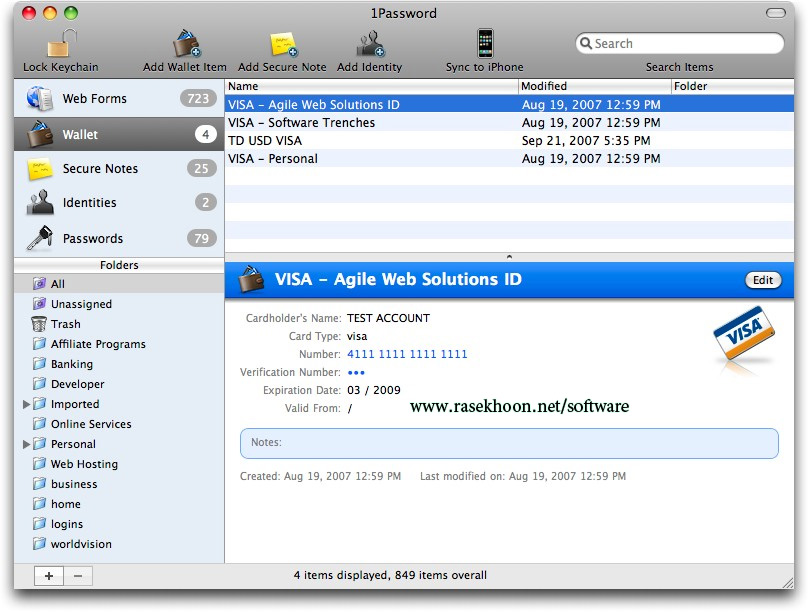Select the All folder

click(x=119, y=284)
